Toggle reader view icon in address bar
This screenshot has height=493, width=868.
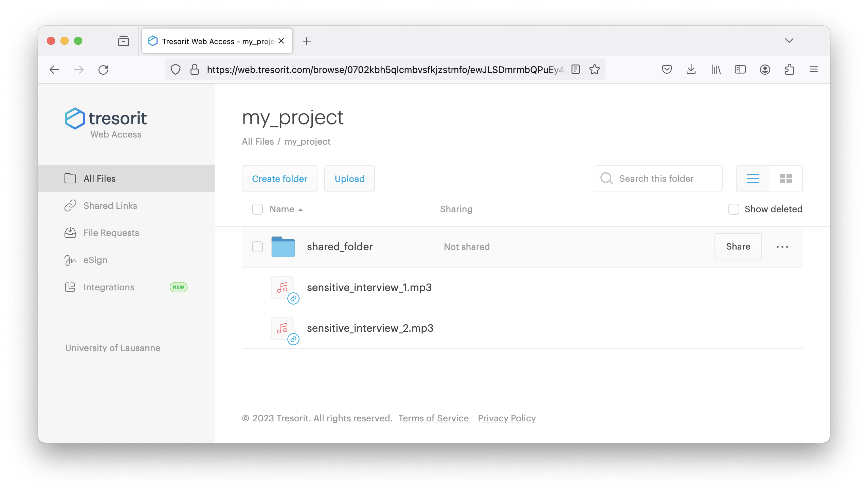click(x=575, y=70)
